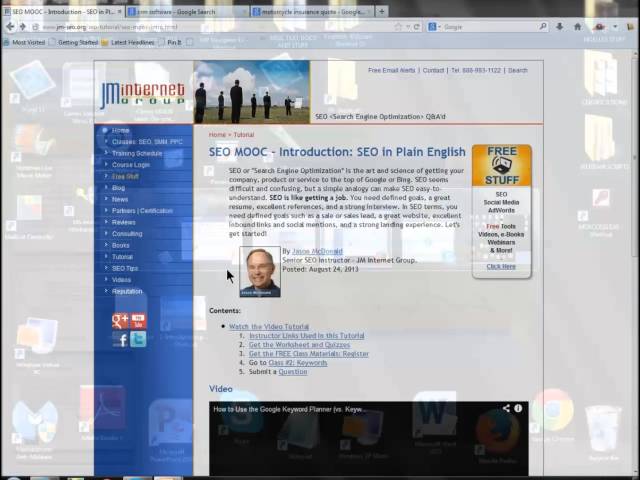
Task: Open Classes: SEO, SMM, PPC in the sidebar
Action: coord(147,142)
